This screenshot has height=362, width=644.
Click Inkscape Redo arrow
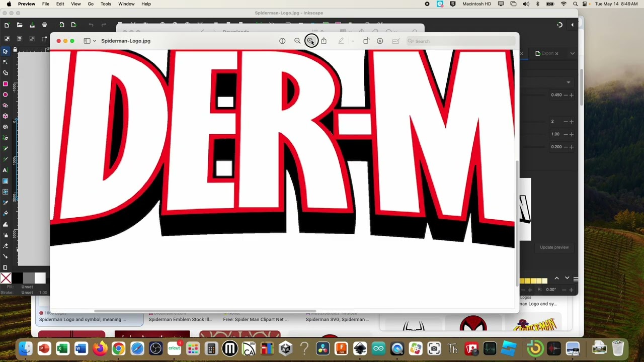click(x=104, y=25)
